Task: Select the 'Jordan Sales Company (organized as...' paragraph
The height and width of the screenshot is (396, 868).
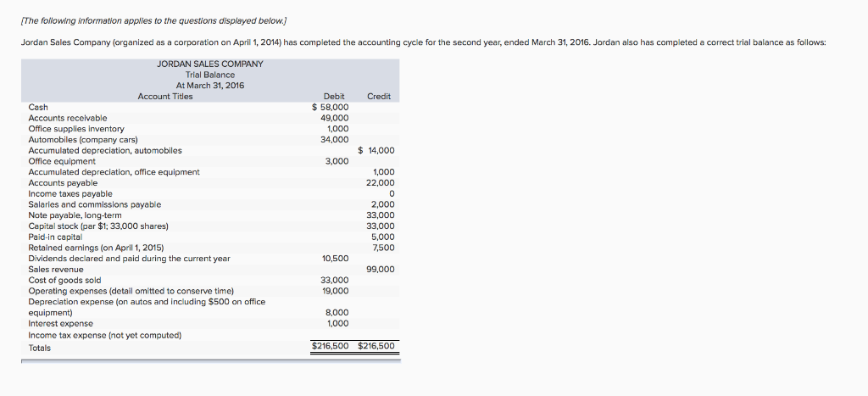Action: (424, 42)
